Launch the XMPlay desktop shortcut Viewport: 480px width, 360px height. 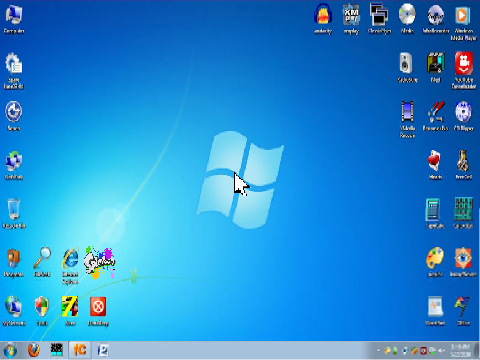[x=351, y=19]
